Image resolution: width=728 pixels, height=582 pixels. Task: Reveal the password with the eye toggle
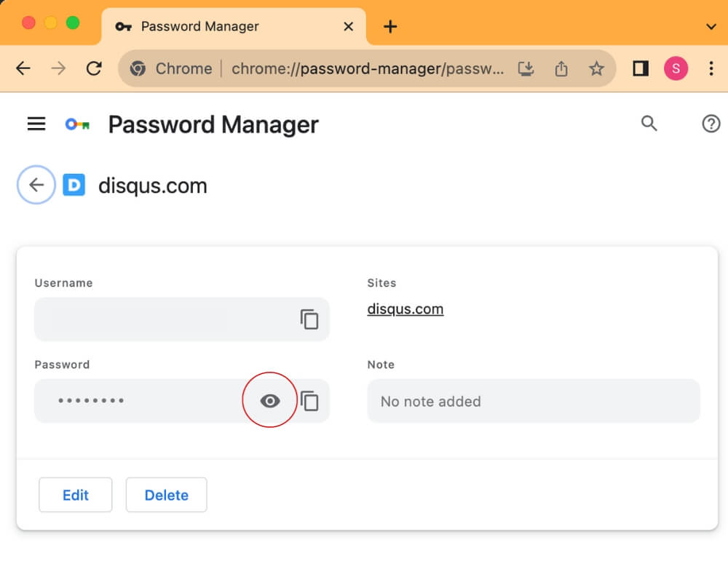270,400
